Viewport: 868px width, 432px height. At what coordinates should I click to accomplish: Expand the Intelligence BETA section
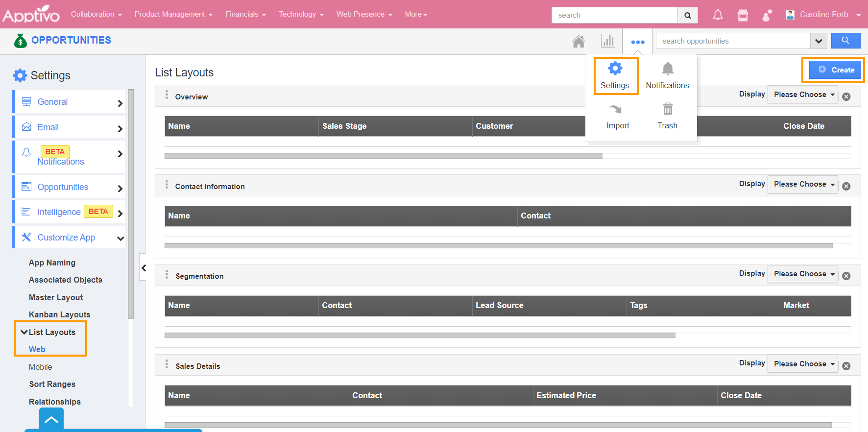coord(69,212)
